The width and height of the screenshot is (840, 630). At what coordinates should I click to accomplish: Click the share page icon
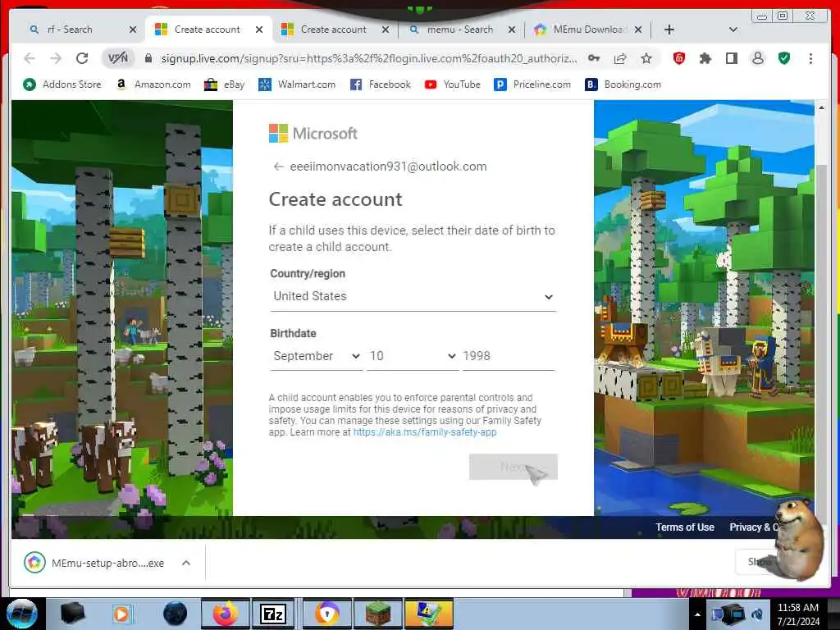point(620,58)
